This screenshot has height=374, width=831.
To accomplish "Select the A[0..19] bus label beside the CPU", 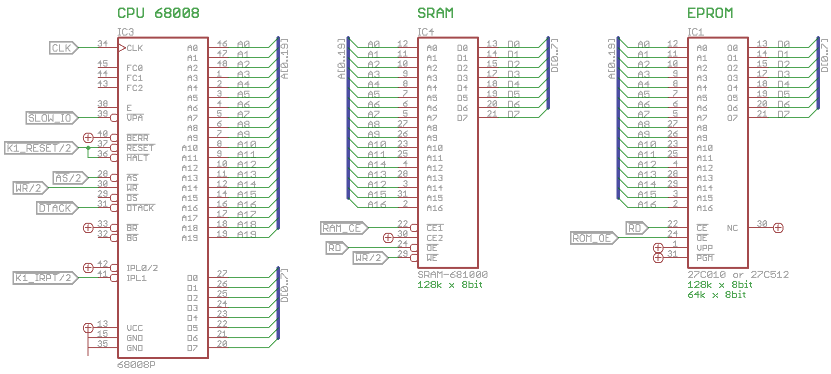I will point(285,59).
